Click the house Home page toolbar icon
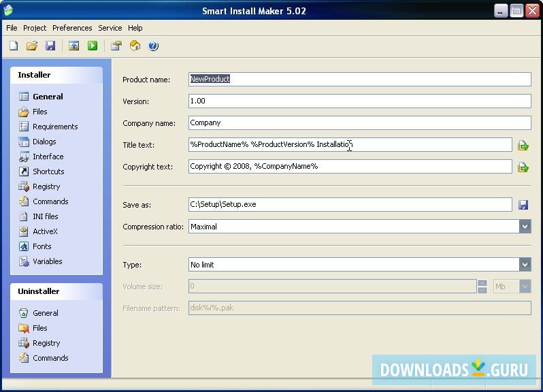Screen dimensions: 543x392 pos(135,46)
